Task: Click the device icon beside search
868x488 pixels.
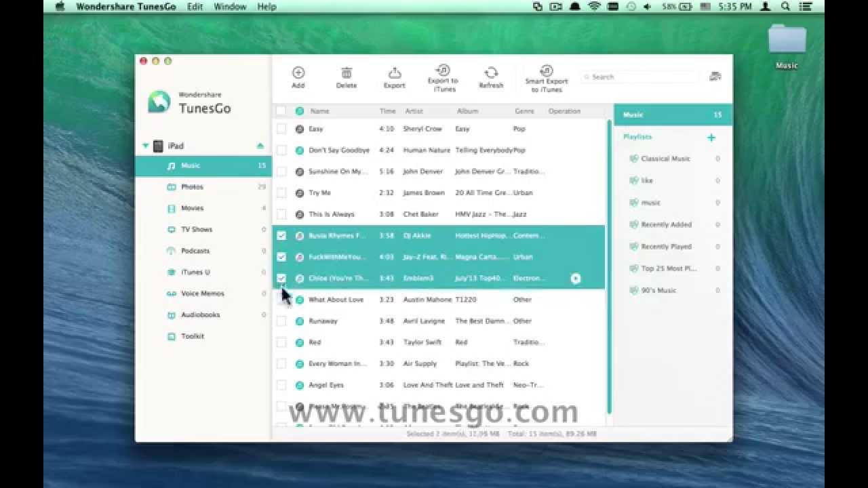Action: tap(715, 77)
